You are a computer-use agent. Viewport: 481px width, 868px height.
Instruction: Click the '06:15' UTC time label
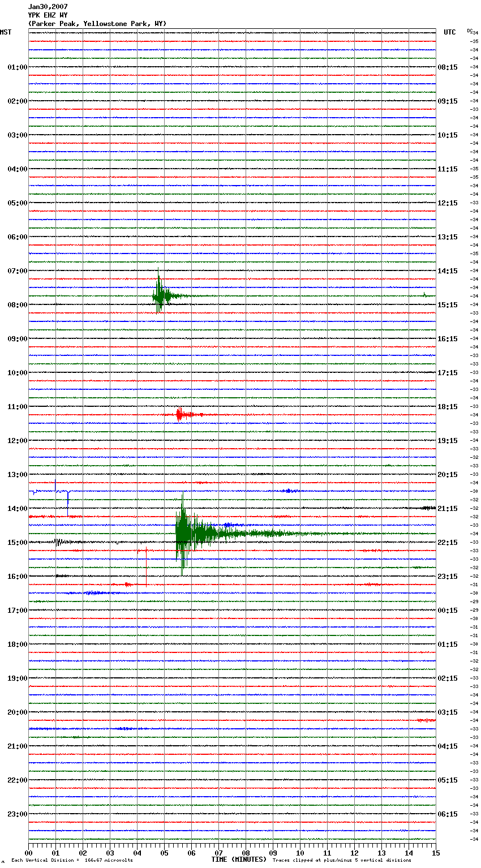click(448, 814)
